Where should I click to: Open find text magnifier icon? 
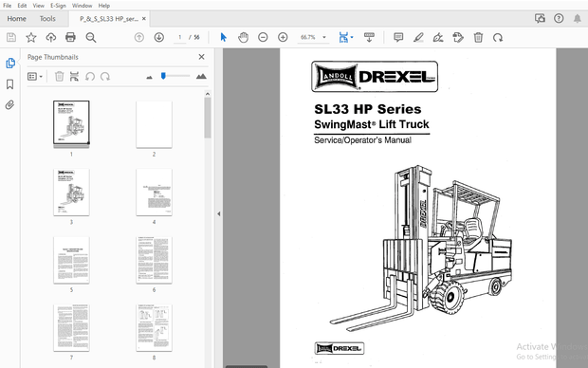pos(91,37)
